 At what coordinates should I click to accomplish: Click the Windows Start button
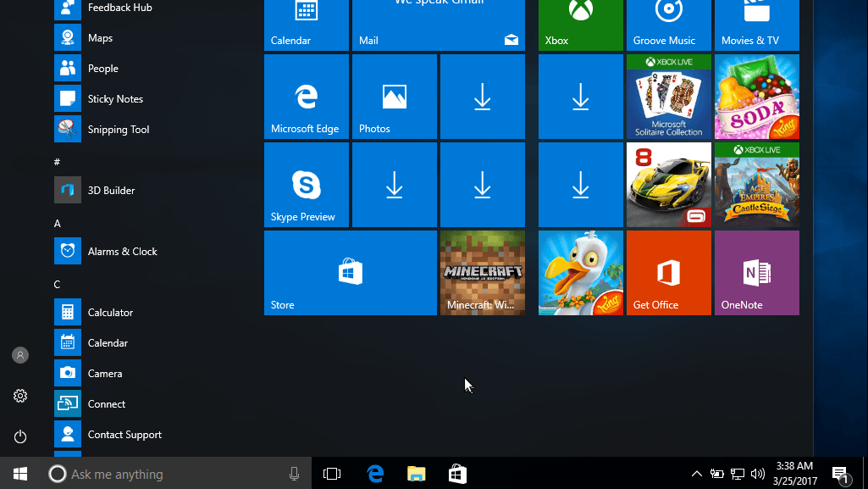point(20,474)
